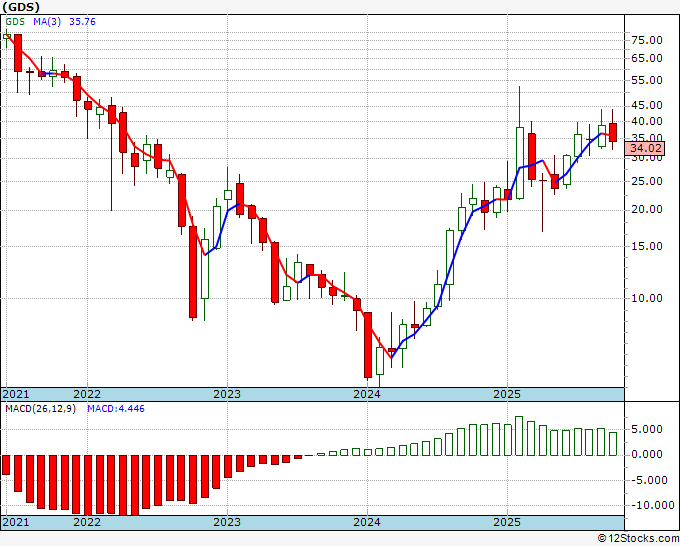Click the latest red candlestick at chart end
This screenshot has width=680, height=546.
point(613,132)
